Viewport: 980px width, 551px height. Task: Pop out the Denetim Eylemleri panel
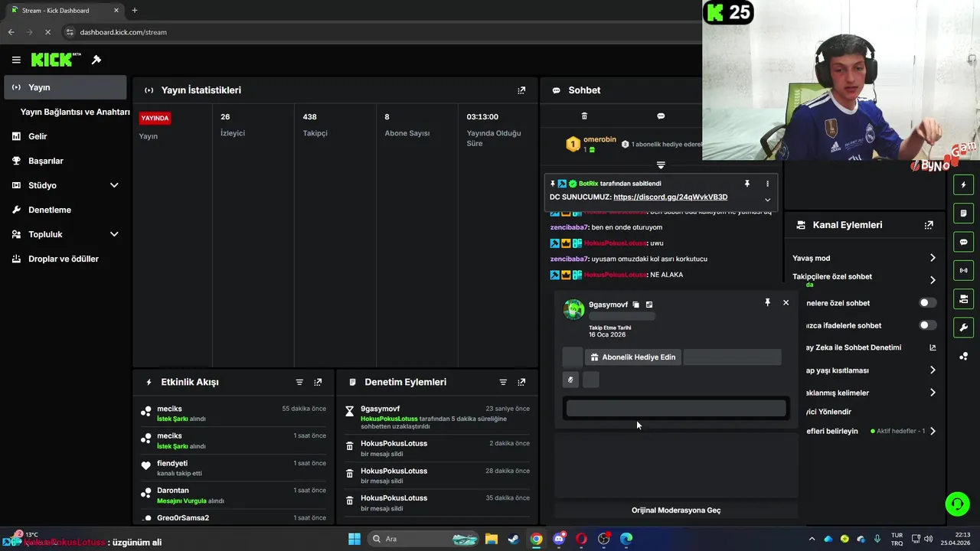521,382
